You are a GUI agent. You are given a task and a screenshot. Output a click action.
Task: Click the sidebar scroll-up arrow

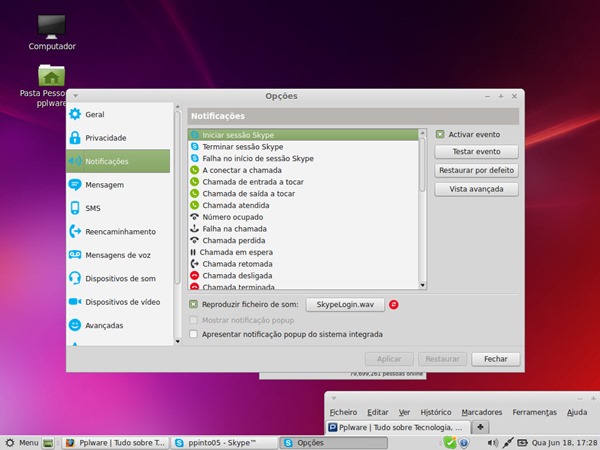pyautogui.click(x=178, y=106)
